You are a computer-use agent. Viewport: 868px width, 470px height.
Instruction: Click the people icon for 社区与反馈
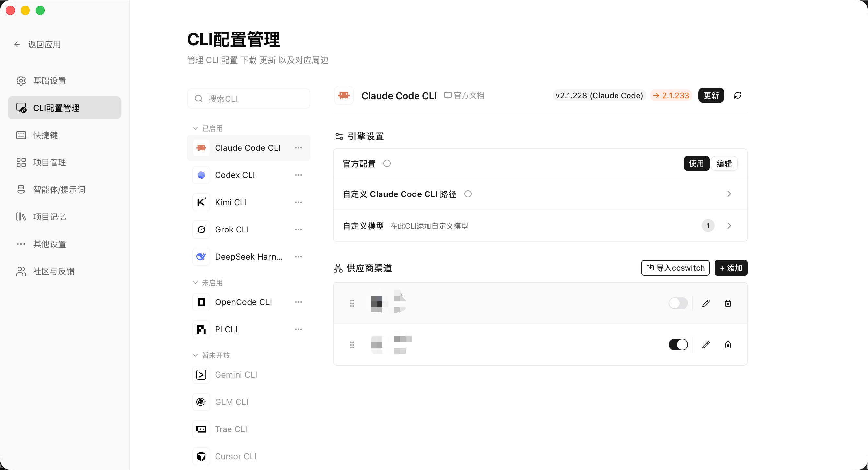point(21,271)
